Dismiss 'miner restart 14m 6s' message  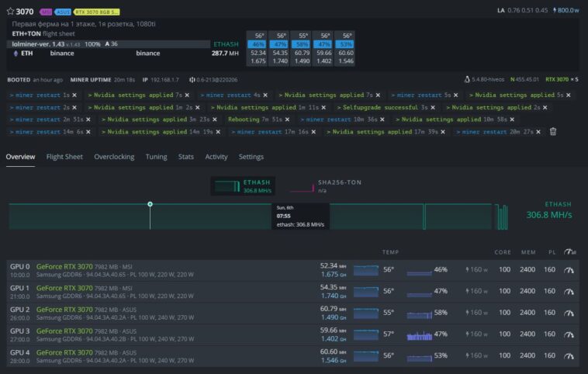88,132
